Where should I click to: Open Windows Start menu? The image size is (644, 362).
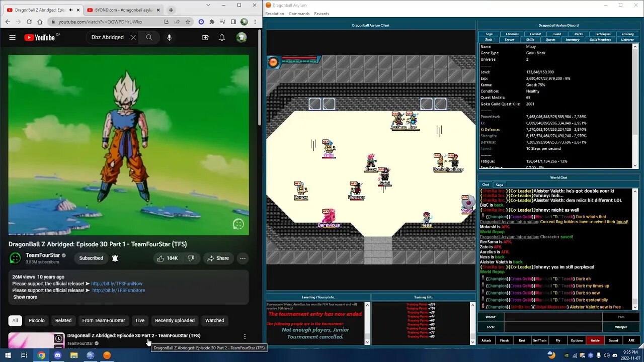[x=8, y=355]
